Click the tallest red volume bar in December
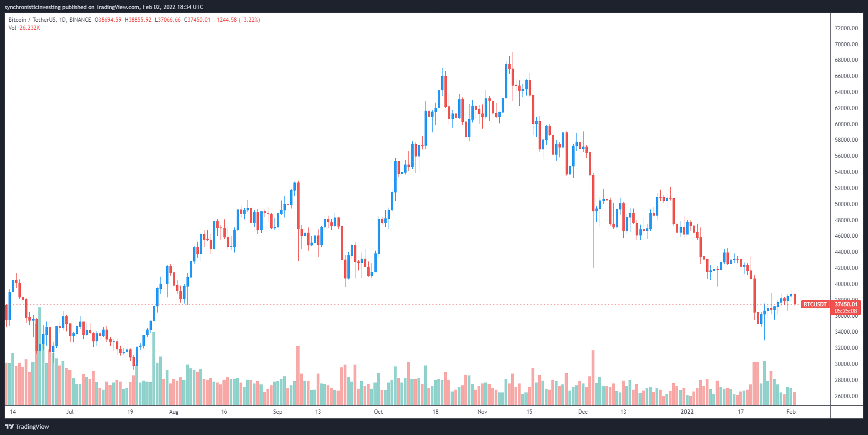This screenshot has width=868, height=435. (x=593, y=377)
